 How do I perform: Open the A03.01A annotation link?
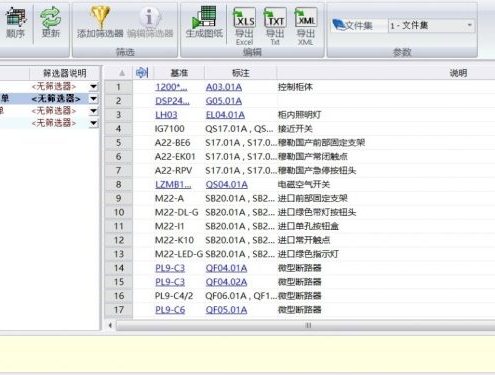point(224,87)
